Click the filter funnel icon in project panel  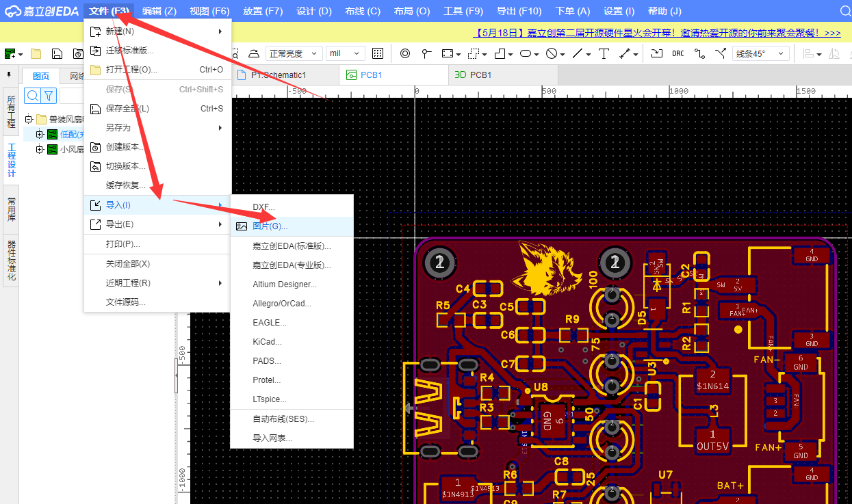click(49, 95)
